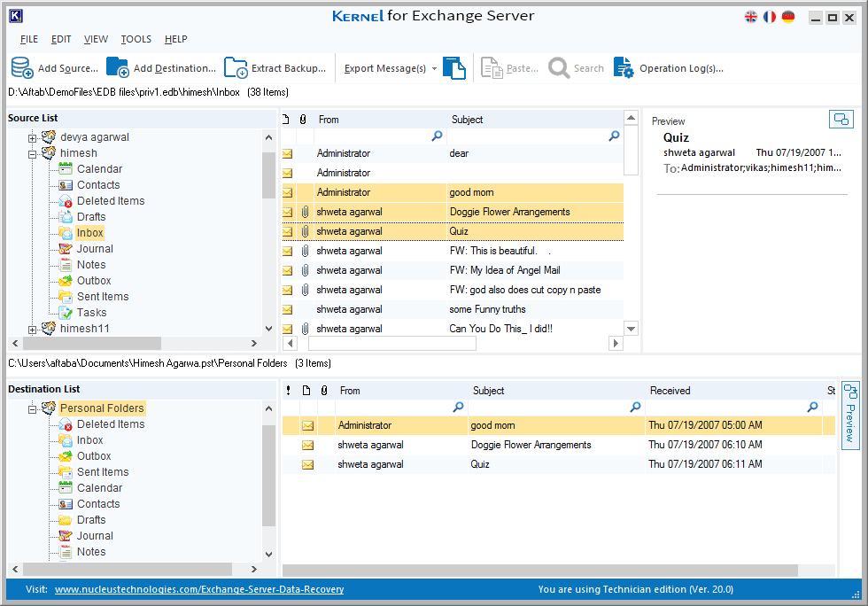The height and width of the screenshot is (606, 868).
Task: Toggle the source preview pane layout icon
Action: (x=841, y=119)
